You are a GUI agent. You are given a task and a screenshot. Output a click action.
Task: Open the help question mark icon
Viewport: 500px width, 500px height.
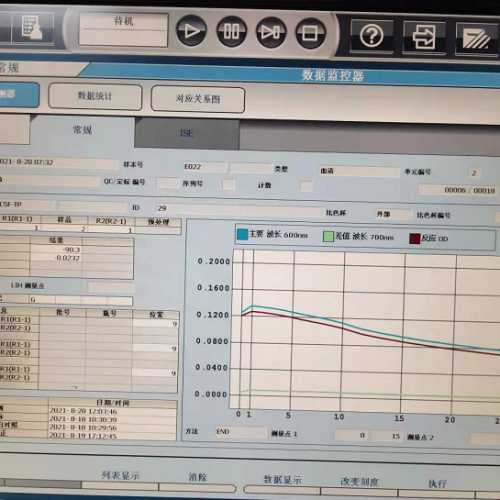click(371, 36)
